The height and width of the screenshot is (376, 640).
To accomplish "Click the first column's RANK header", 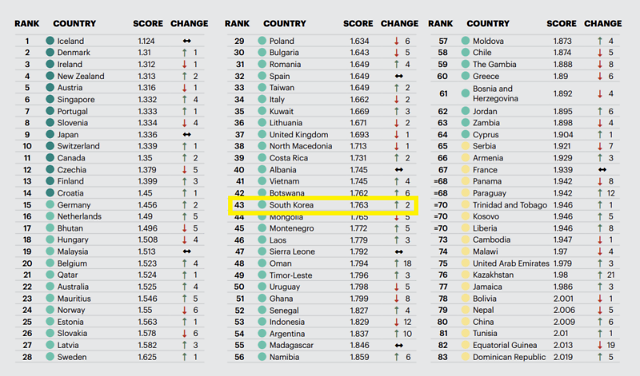I will coord(27,23).
